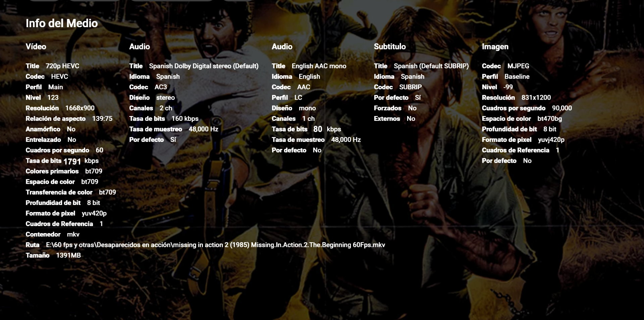Click the 'Forzados' subtitle label
Image resolution: width=644 pixels, height=320 pixels.
[388, 108]
